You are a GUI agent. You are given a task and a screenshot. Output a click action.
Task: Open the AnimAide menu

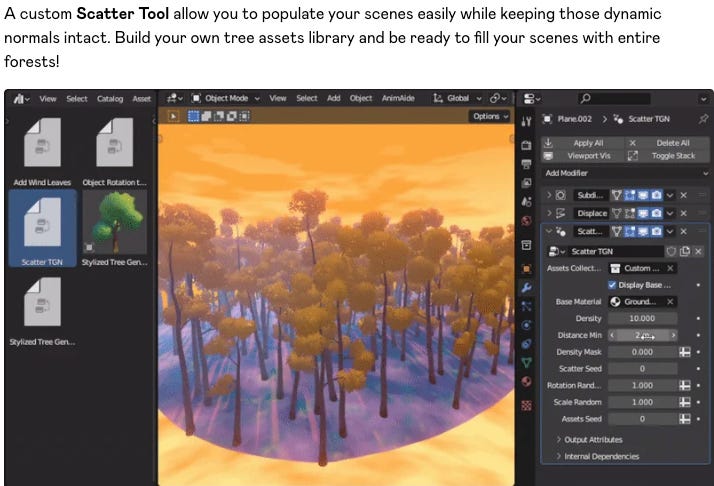coord(398,98)
